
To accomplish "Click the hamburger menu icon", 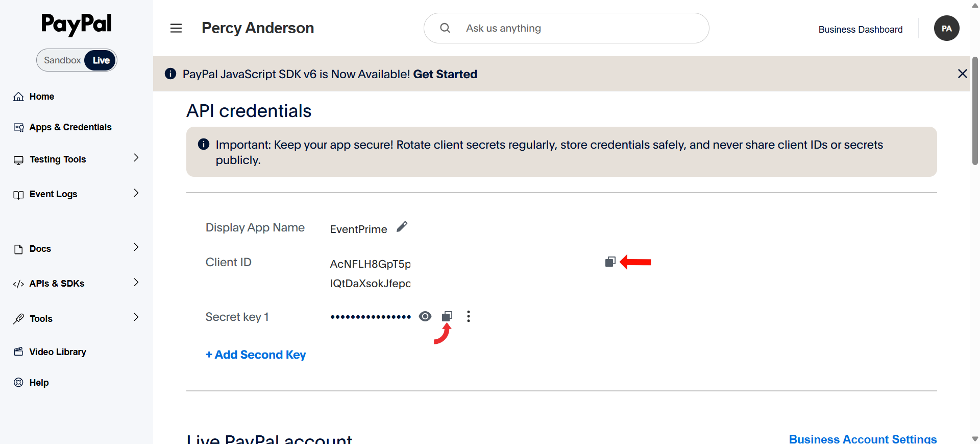I will (x=176, y=28).
